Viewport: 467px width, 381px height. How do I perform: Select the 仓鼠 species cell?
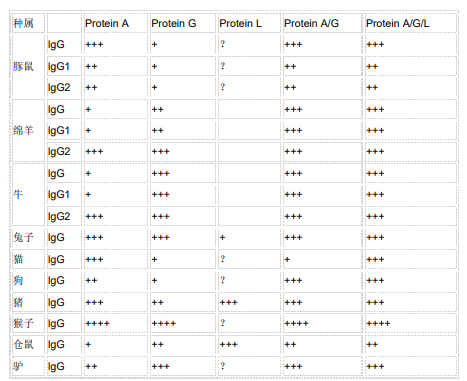tap(28, 344)
